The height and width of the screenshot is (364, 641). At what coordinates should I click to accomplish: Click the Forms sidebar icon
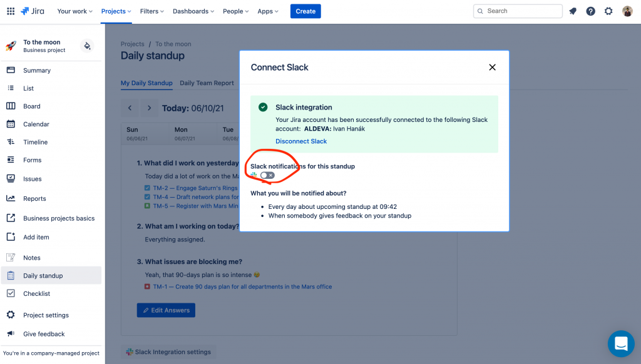pyautogui.click(x=11, y=160)
